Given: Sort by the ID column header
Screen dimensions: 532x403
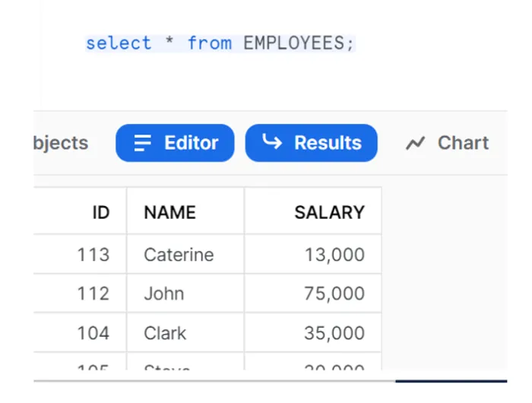Looking at the screenshot, I should 100,213.
